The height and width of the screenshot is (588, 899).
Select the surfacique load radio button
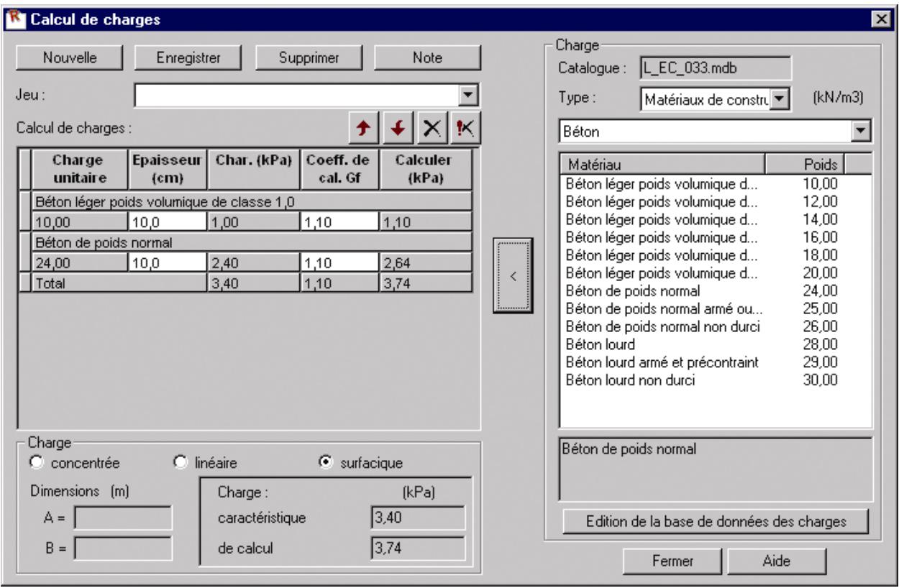326,461
